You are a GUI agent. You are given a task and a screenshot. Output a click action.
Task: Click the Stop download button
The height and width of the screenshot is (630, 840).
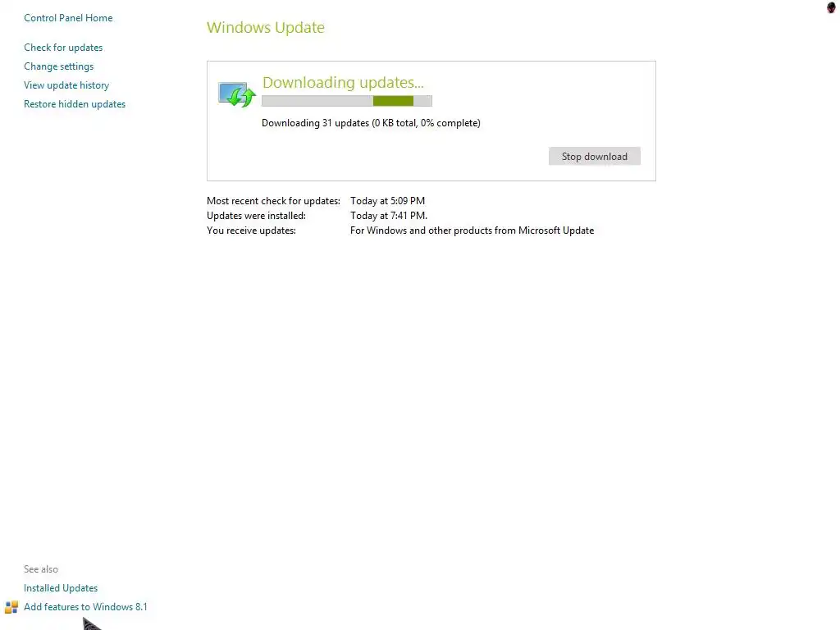594,157
